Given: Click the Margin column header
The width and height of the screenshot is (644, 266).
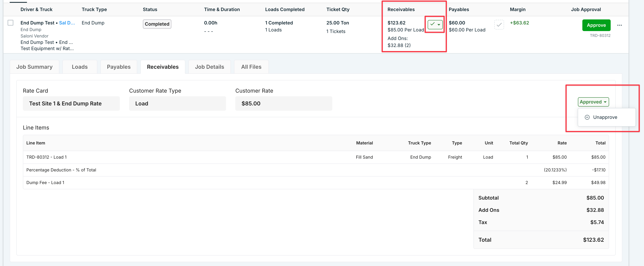Looking at the screenshot, I should [517, 10].
